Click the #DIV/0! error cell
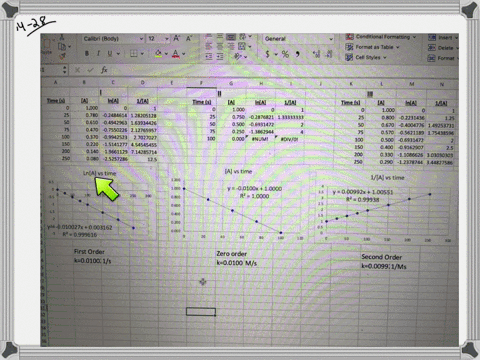480x360 pixels. [x=289, y=139]
